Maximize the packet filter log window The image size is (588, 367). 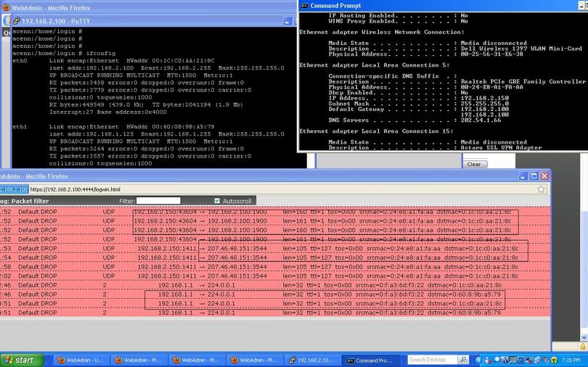coord(533,176)
